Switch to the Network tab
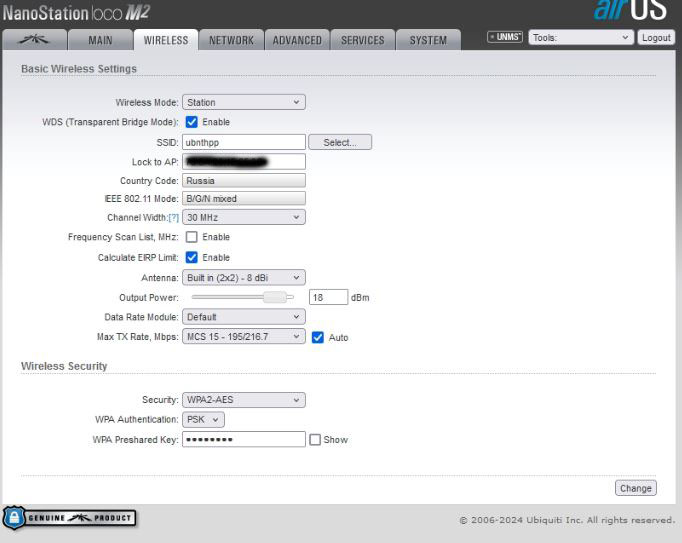This screenshot has width=682, height=543. point(231,40)
